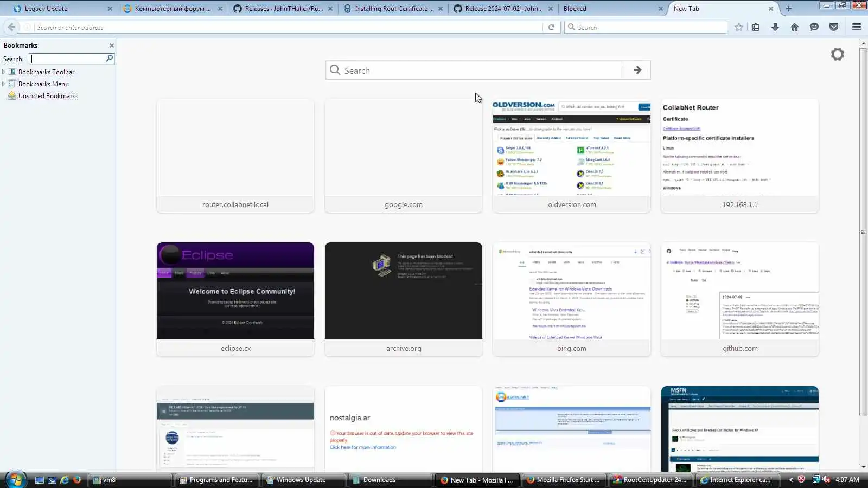
Task: Reload the current page
Action: 551,27
